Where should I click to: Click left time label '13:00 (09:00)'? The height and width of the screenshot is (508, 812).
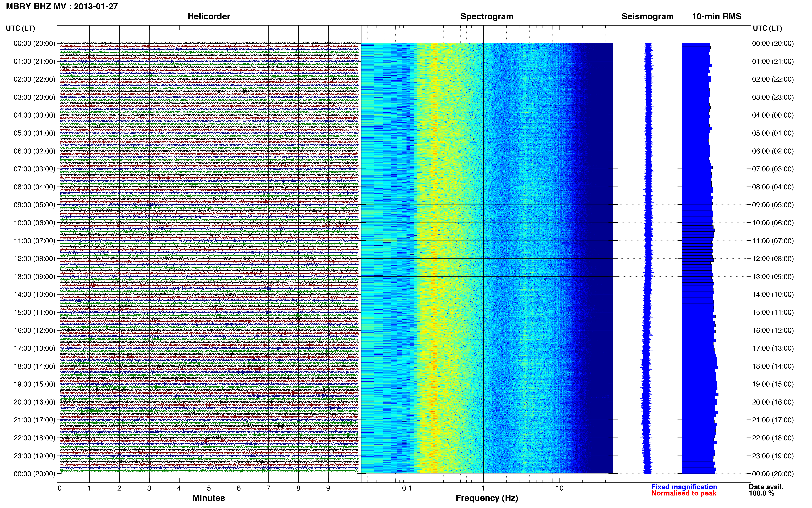tap(34, 277)
